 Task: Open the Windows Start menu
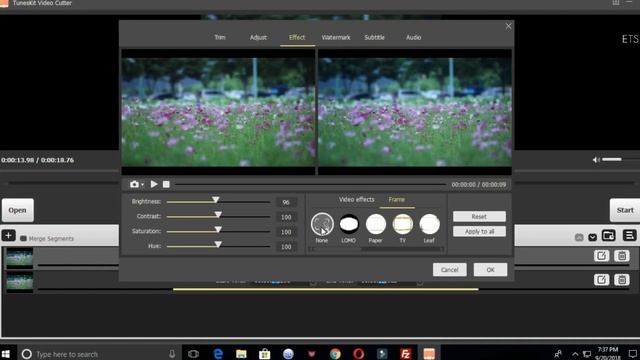click(x=6, y=353)
